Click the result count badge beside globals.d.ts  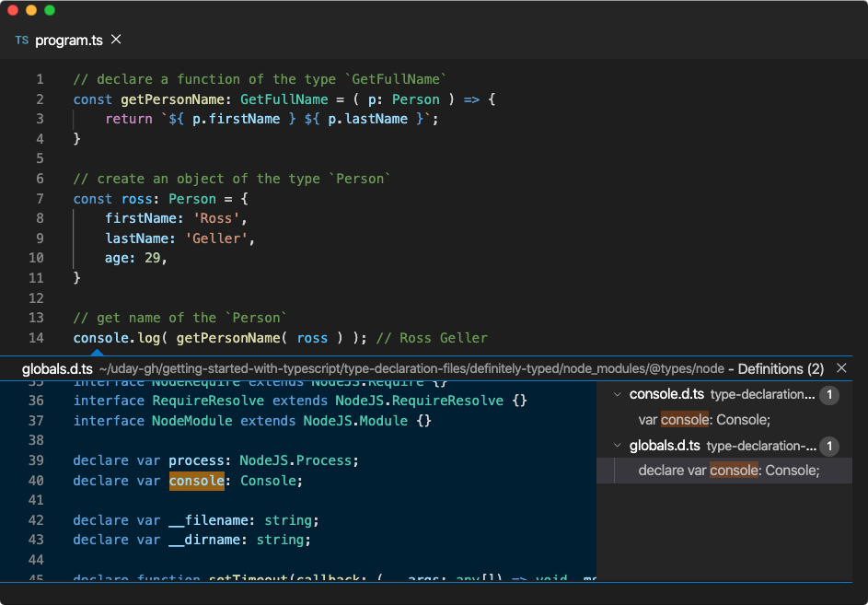(x=829, y=446)
